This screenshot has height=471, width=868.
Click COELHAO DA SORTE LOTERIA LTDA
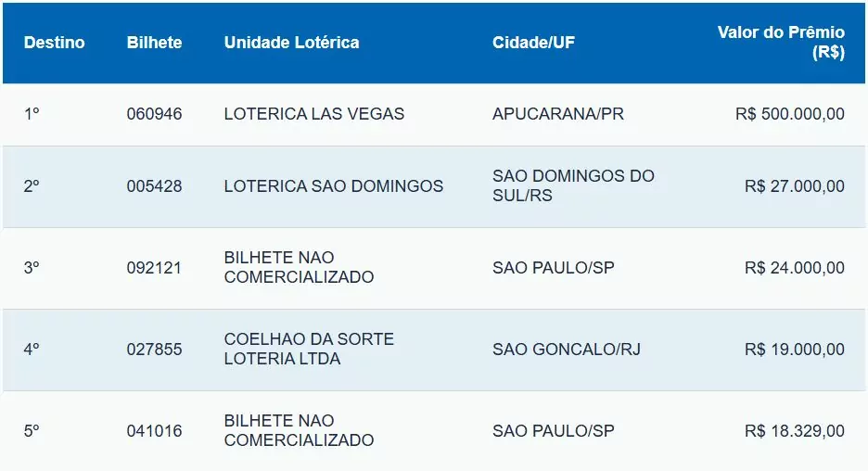pos(309,349)
